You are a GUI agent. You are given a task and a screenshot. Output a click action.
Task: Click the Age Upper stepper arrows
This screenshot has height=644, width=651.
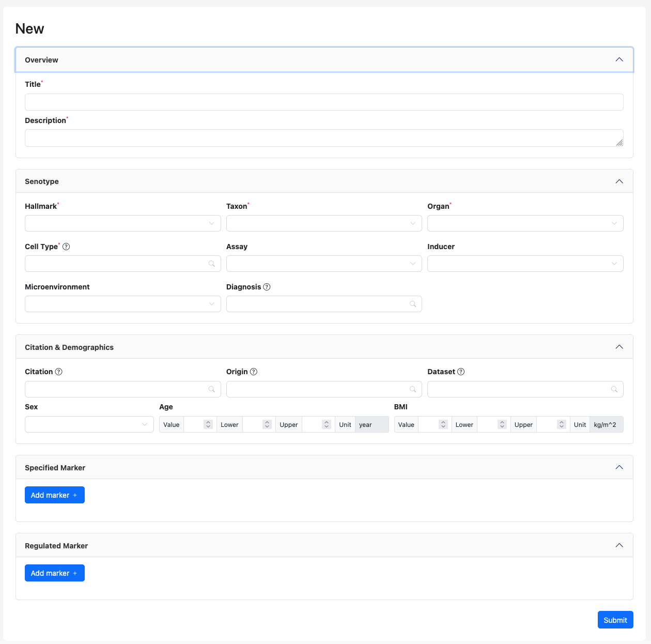point(327,424)
